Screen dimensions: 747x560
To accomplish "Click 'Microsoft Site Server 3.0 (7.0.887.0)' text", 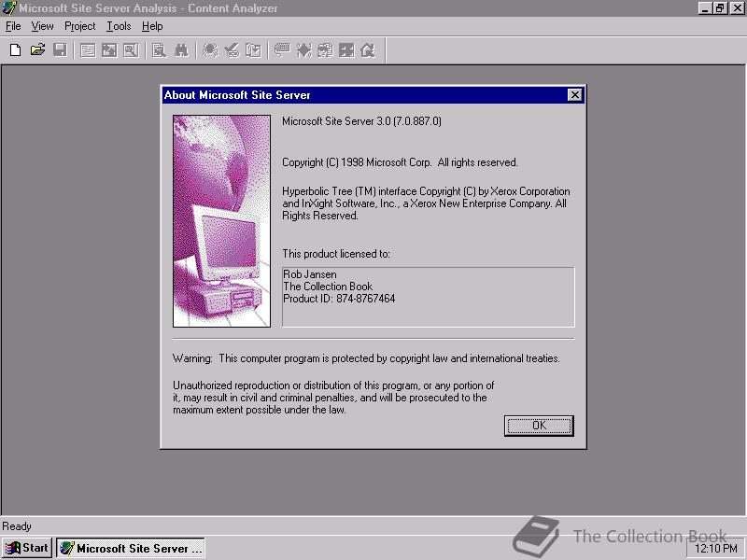I will coord(361,121).
